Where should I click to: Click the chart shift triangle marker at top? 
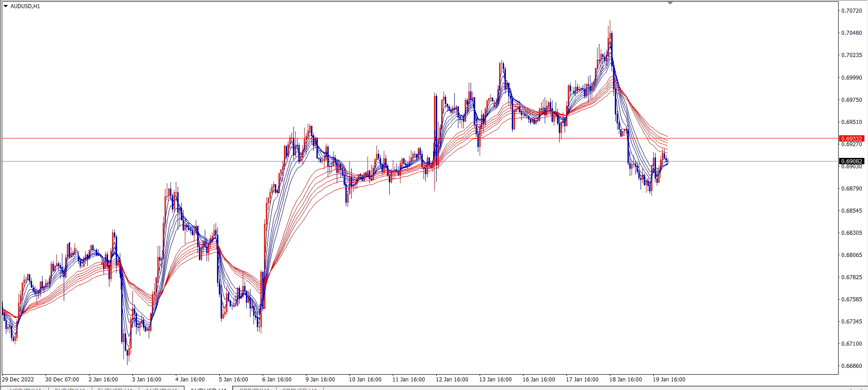click(670, 3)
